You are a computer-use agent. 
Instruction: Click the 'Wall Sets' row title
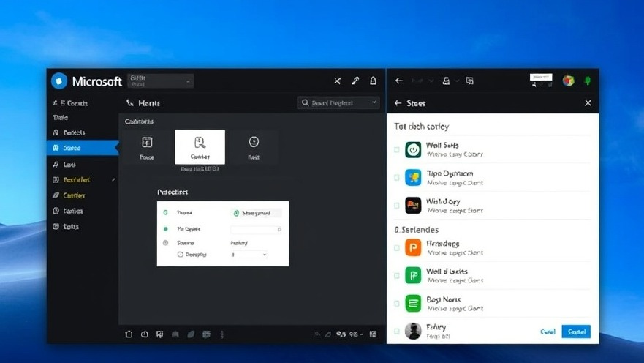click(442, 145)
